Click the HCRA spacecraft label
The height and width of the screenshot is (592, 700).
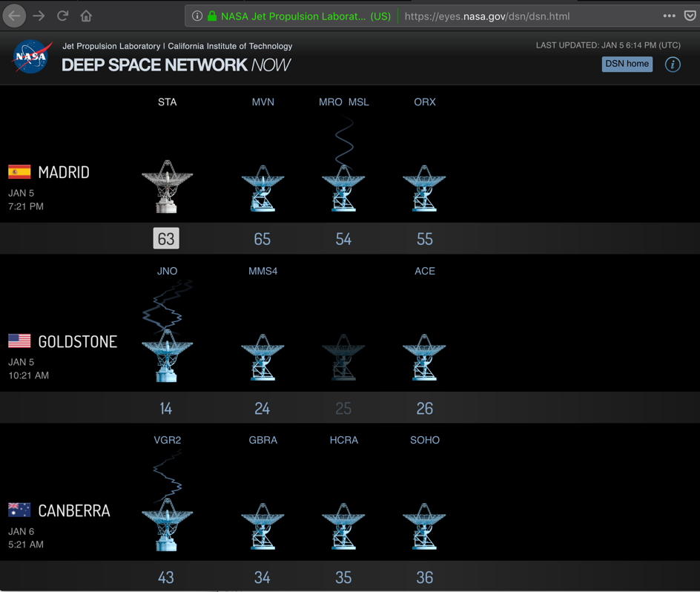pos(344,440)
